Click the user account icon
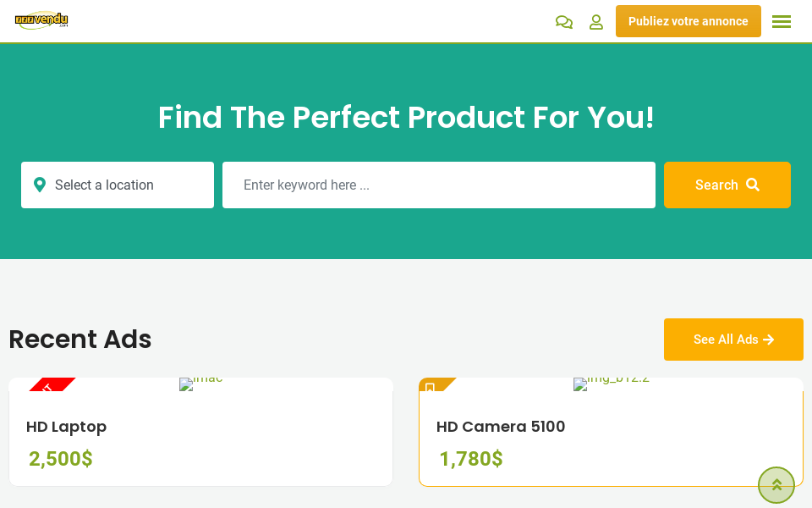The height and width of the screenshot is (508, 812). tap(596, 22)
